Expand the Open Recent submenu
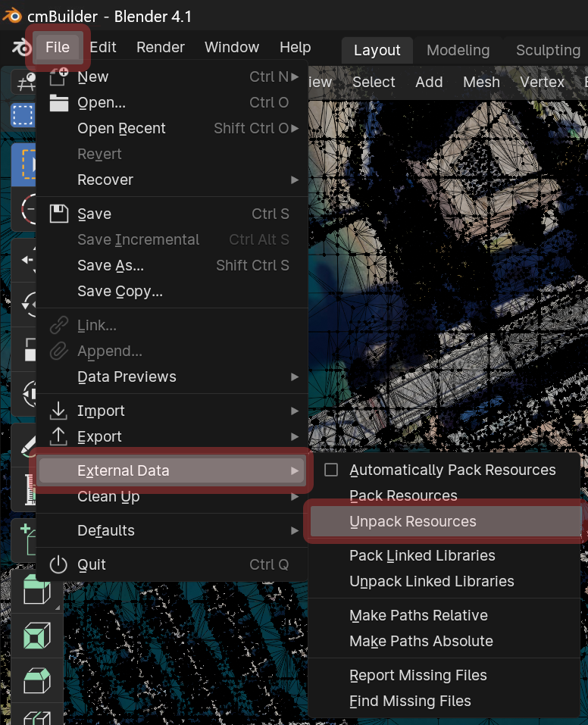This screenshot has height=725, width=588. pos(172,129)
